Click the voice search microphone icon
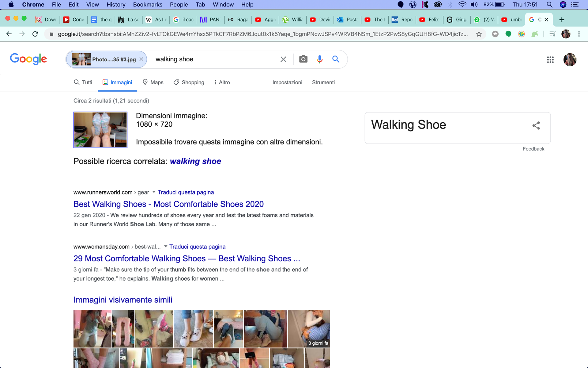This screenshot has height=368, width=588. coord(320,59)
